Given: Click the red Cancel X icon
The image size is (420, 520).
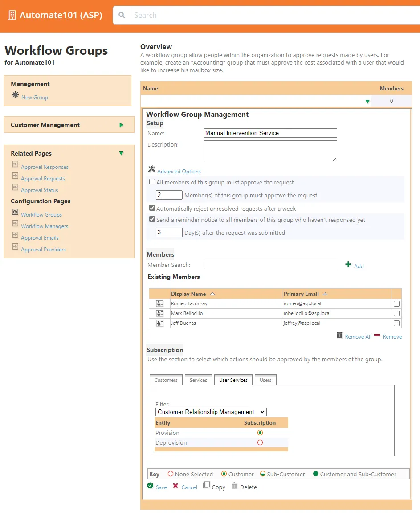Looking at the screenshot, I should [x=175, y=487].
